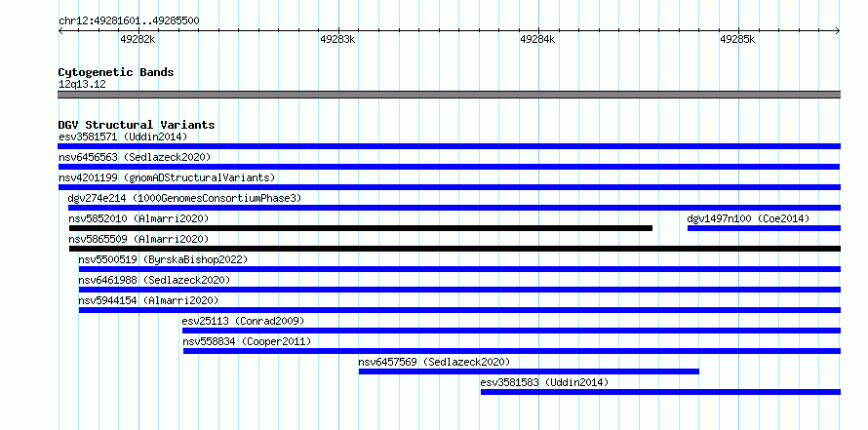Open nsv6461988 (Sedlazeck2020) variant label

point(154,280)
